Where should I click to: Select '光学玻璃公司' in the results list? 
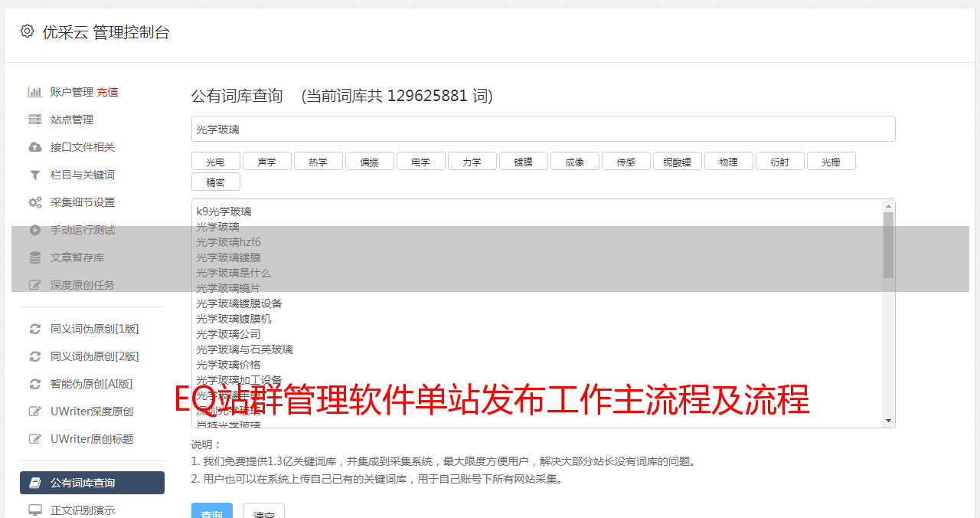228,334
